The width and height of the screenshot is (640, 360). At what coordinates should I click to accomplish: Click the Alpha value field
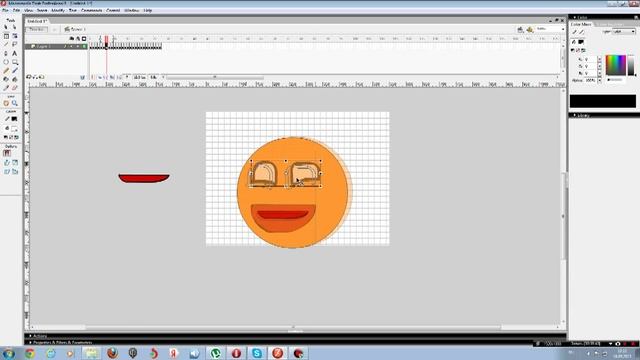tap(591, 80)
